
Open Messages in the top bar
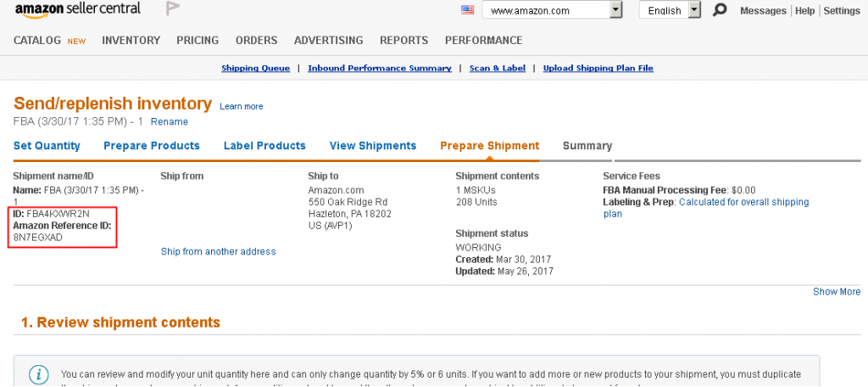(x=763, y=11)
